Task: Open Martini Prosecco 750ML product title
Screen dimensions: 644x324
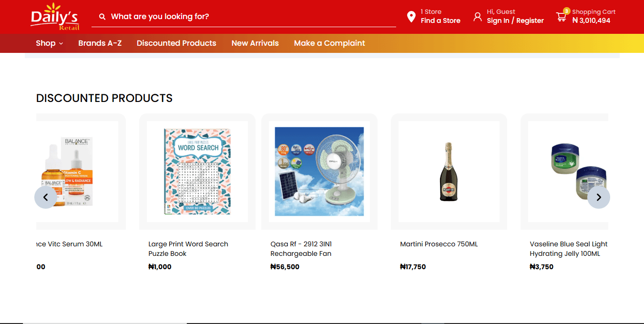Action: click(439, 244)
